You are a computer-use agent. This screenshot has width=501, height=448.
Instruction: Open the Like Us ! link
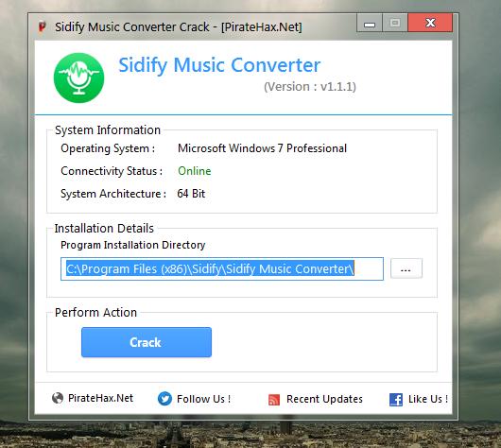point(428,399)
